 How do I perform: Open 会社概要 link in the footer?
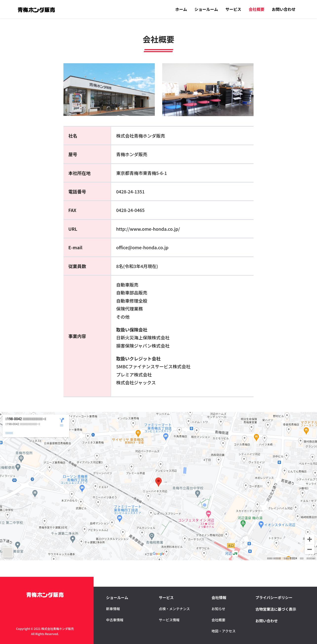click(218, 620)
